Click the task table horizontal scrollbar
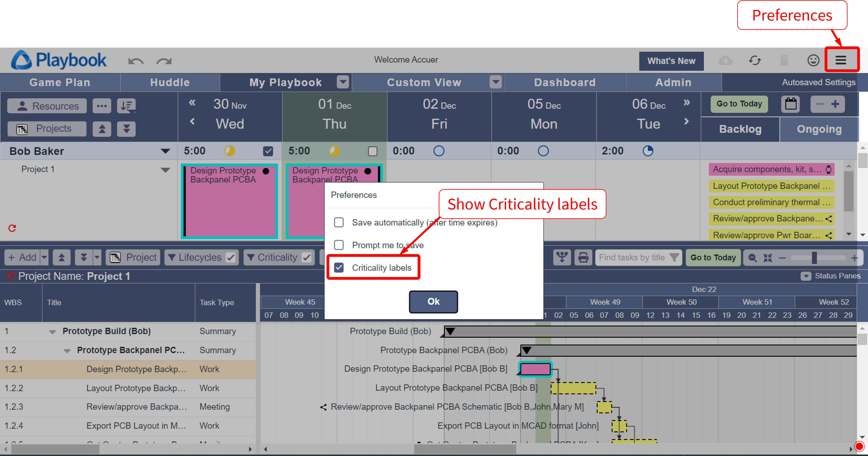This screenshot has height=456, width=868. click(x=55, y=449)
